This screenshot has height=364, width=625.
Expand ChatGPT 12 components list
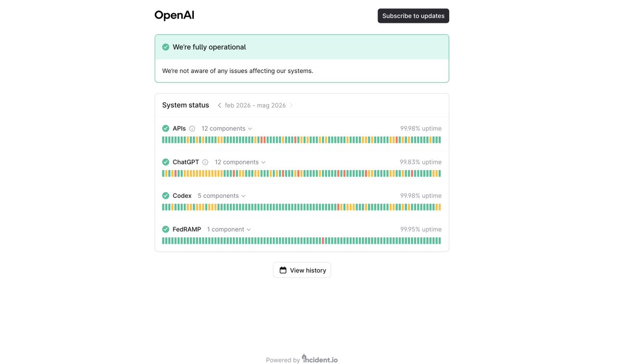point(240,162)
